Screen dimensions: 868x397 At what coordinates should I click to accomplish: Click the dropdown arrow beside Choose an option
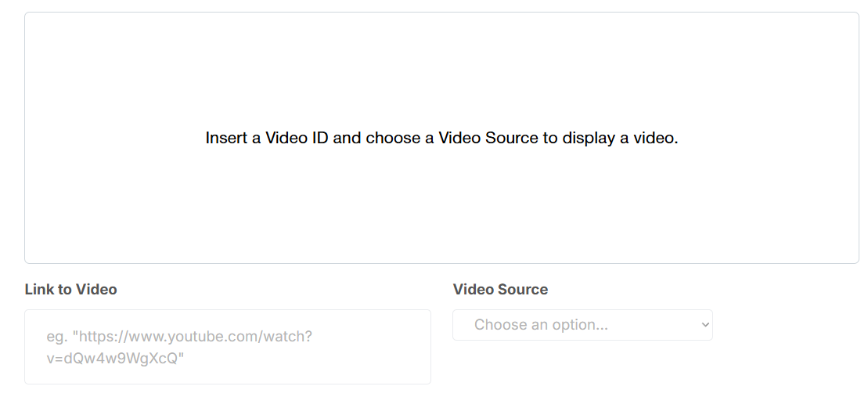(705, 325)
